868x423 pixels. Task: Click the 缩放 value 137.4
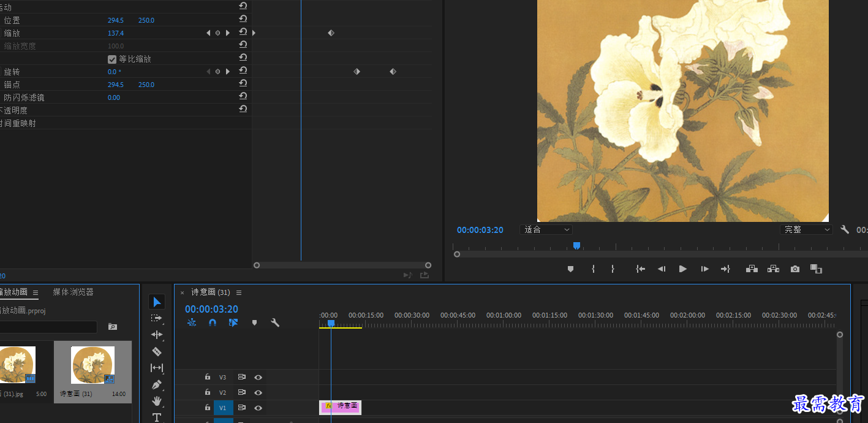coord(116,33)
